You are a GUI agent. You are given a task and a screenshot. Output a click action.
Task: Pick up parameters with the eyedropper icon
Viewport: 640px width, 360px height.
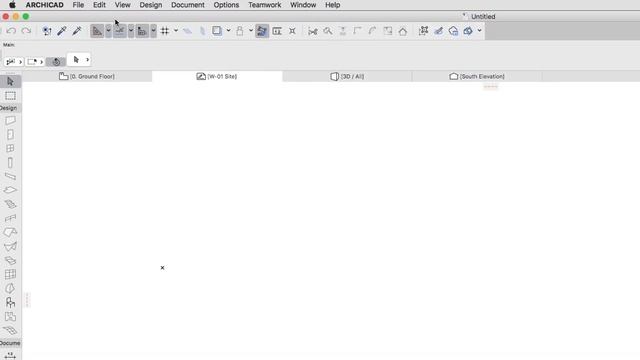click(62, 31)
